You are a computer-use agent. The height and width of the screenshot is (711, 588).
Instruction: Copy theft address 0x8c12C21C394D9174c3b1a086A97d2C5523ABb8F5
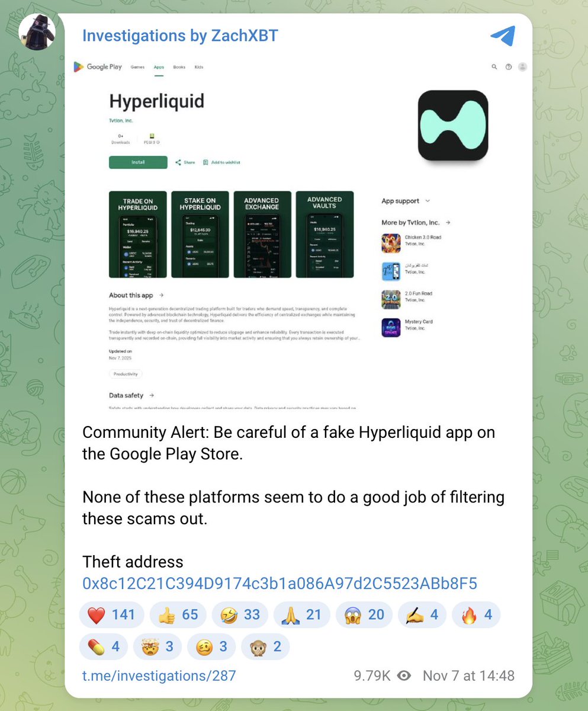click(x=279, y=583)
